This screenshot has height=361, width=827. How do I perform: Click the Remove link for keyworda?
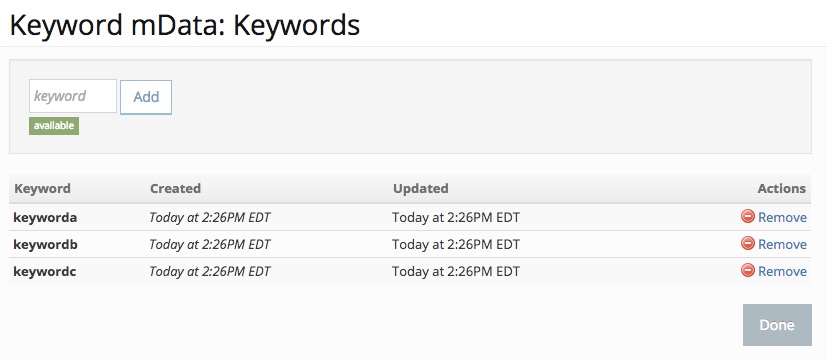pos(782,217)
